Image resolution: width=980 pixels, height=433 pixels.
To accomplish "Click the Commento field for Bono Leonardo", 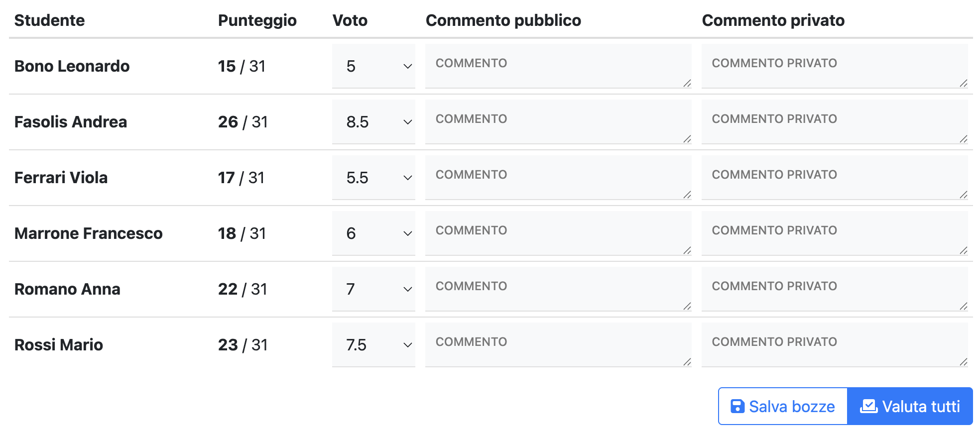I will (558, 66).
